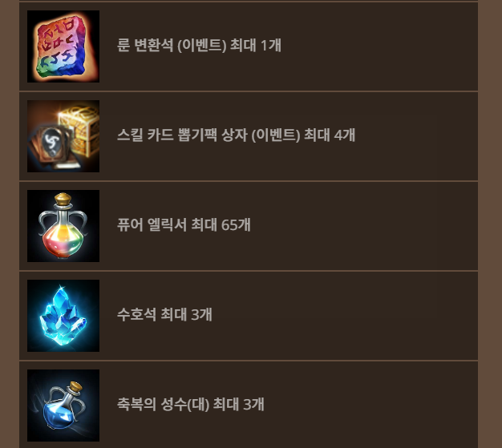Click the rainbow rune conversion stone icon
Image resolution: width=502 pixels, height=448 pixels.
pos(63,46)
